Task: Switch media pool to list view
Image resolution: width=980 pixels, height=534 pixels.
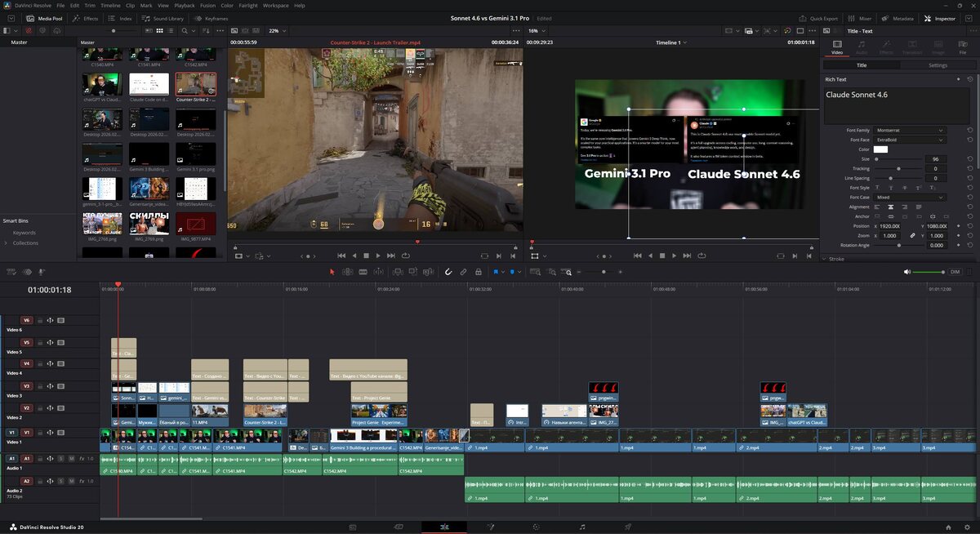Action: click(x=169, y=30)
